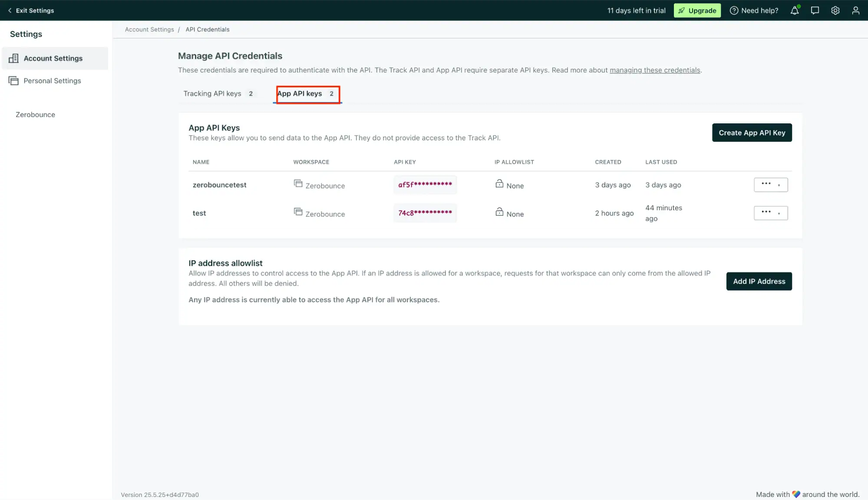Click the masked af5f API key value
The width and height of the screenshot is (868, 500).
coord(425,185)
